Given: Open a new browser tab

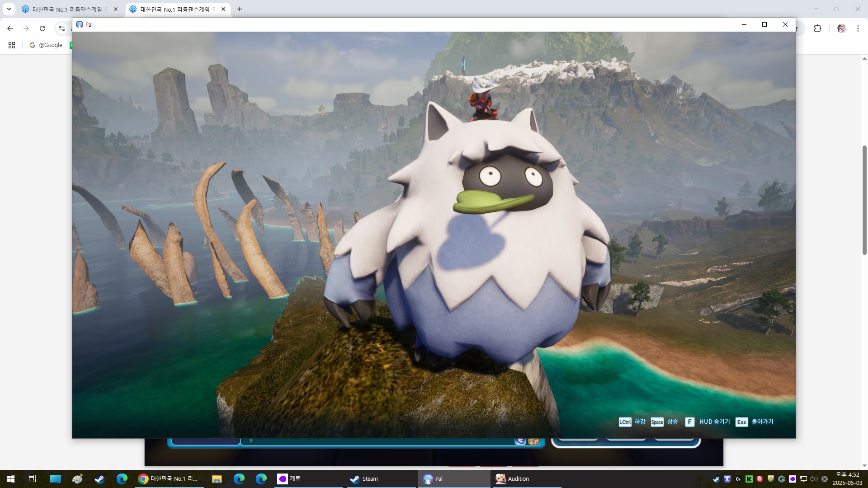Looking at the screenshot, I should click(x=240, y=9).
